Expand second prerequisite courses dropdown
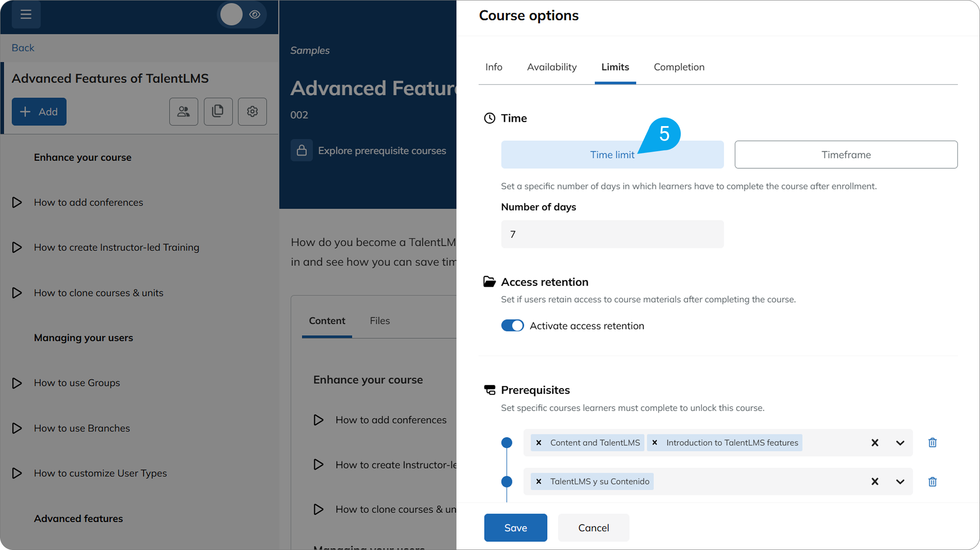Image resolution: width=980 pixels, height=550 pixels. point(900,482)
